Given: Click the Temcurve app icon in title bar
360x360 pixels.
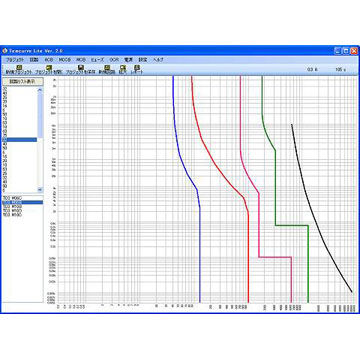Looking at the screenshot, I should 5,51.
